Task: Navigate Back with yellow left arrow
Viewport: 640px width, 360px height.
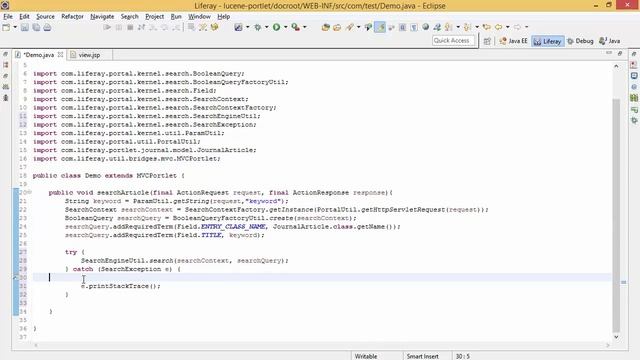Action: [498, 27]
